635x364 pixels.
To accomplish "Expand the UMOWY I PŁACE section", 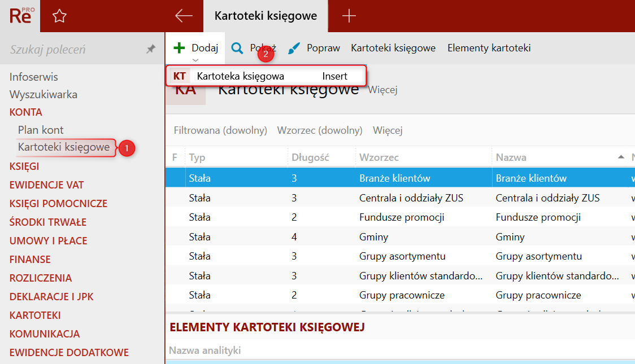I will [x=48, y=240].
